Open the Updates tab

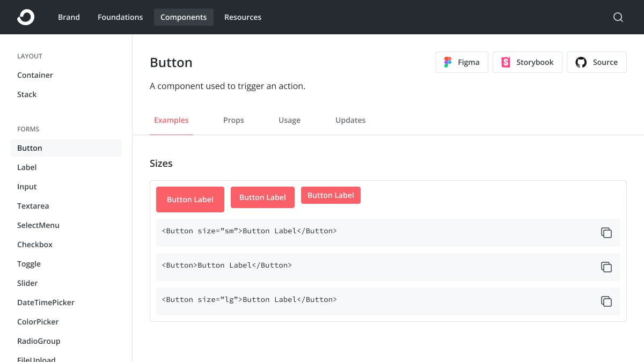[x=350, y=120]
